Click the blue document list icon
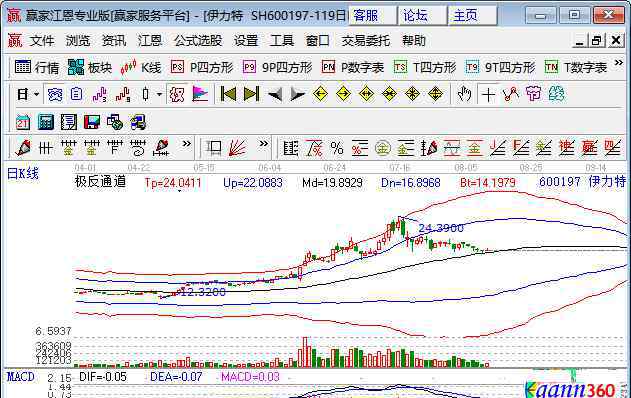Viewport: 631px width, 398px height. tap(76, 94)
